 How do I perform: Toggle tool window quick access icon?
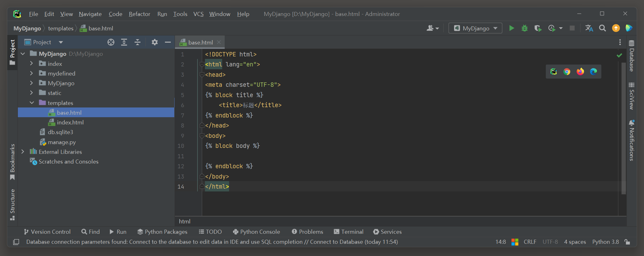point(16,242)
